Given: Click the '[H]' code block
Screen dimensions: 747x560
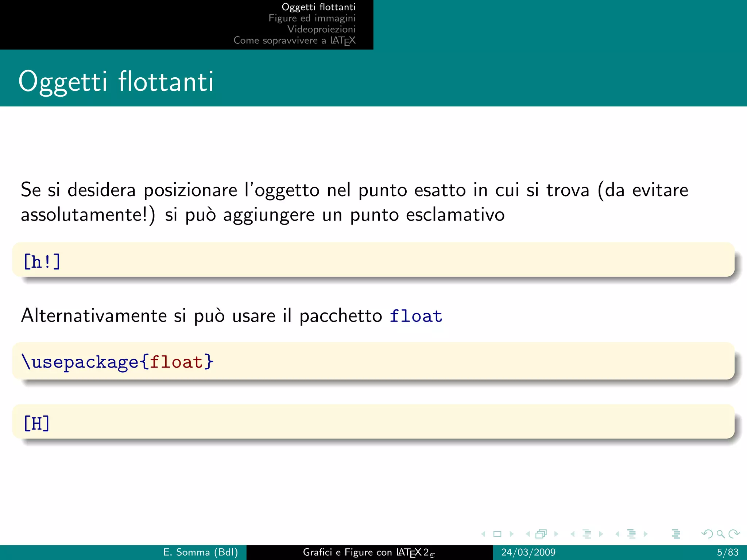Looking at the screenshot, I should [373, 422].
